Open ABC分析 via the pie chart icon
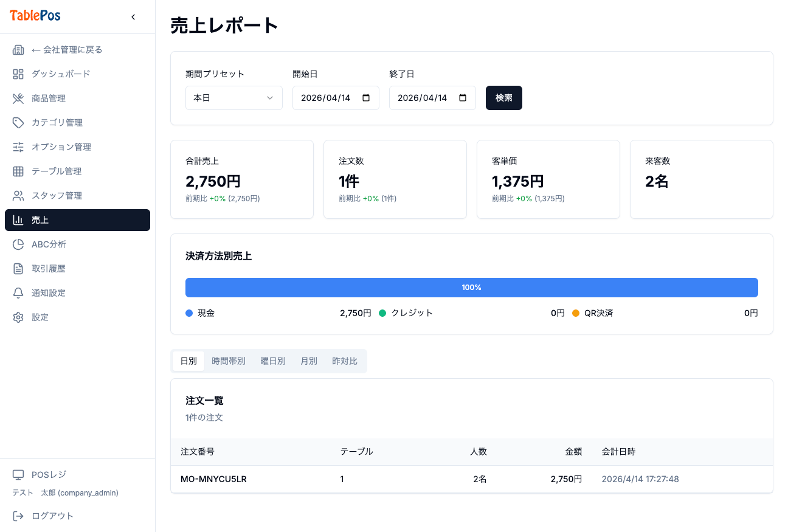The image size is (788, 532). pos(18,244)
